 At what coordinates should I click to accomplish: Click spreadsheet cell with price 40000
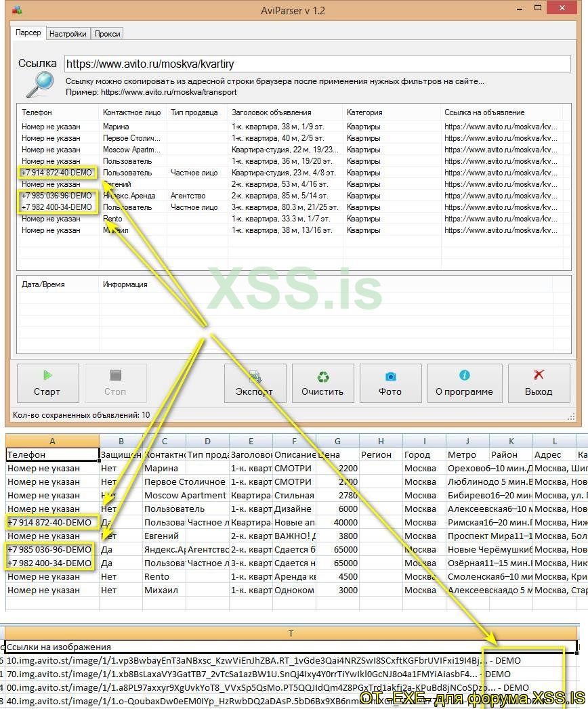pos(337,523)
